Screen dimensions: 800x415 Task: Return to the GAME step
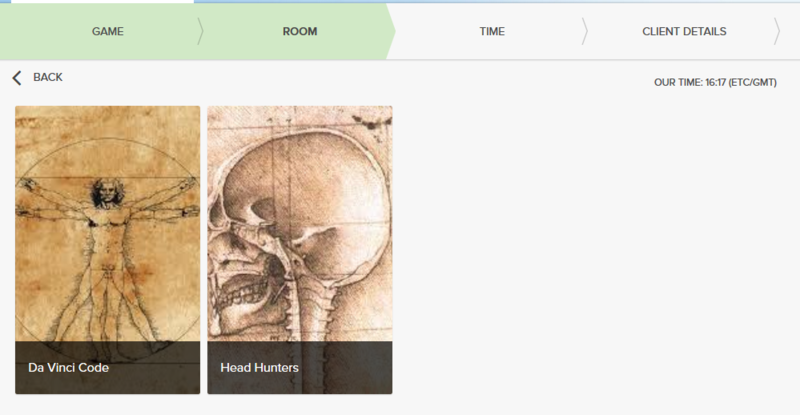pyautogui.click(x=108, y=32)
